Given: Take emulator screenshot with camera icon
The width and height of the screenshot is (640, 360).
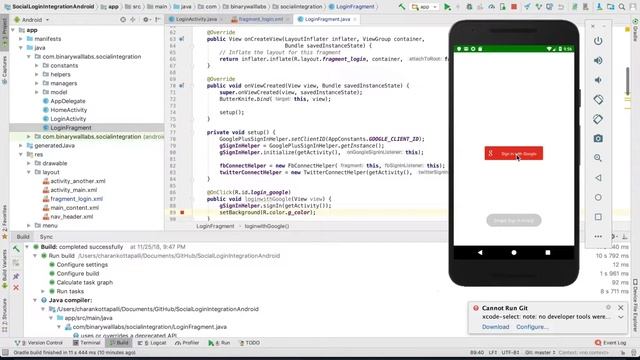Looking at the screenshot, I should click(x=598, y=138).
